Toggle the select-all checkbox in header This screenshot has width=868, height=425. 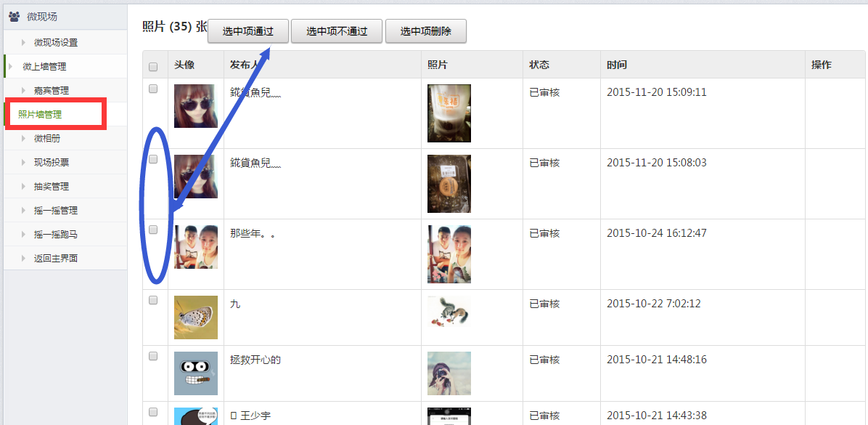click(153, 67)
